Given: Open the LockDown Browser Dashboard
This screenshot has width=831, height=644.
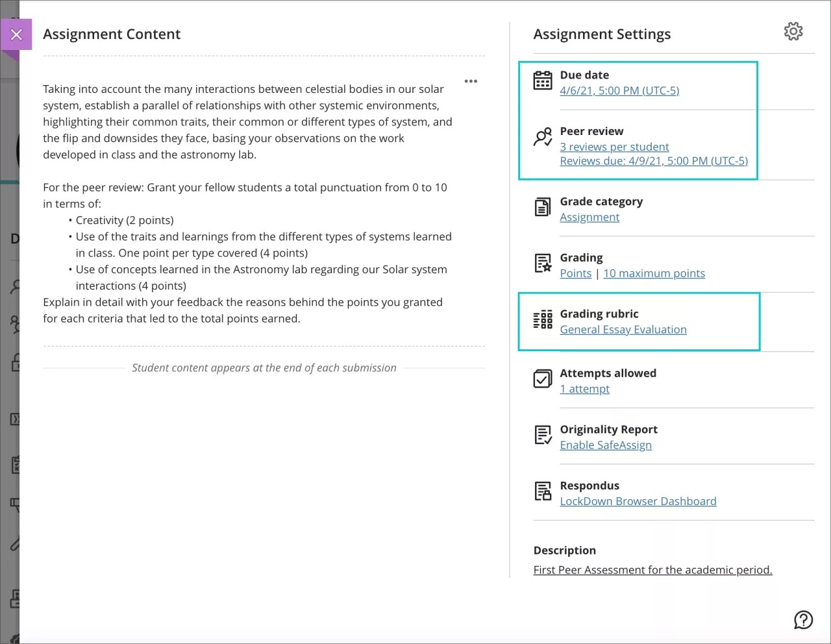Looking at the screenshot, I should (638, 501).
